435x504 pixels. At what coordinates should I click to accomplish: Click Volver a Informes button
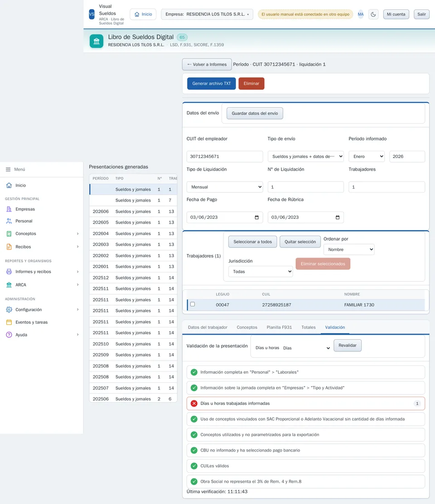207,64
